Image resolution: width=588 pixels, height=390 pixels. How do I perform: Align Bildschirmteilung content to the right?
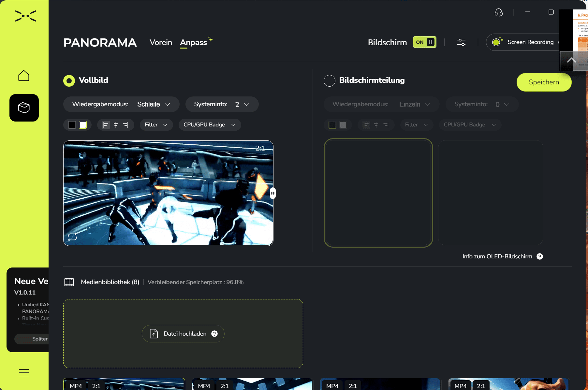pyautogui.click(x=386, y=125)
